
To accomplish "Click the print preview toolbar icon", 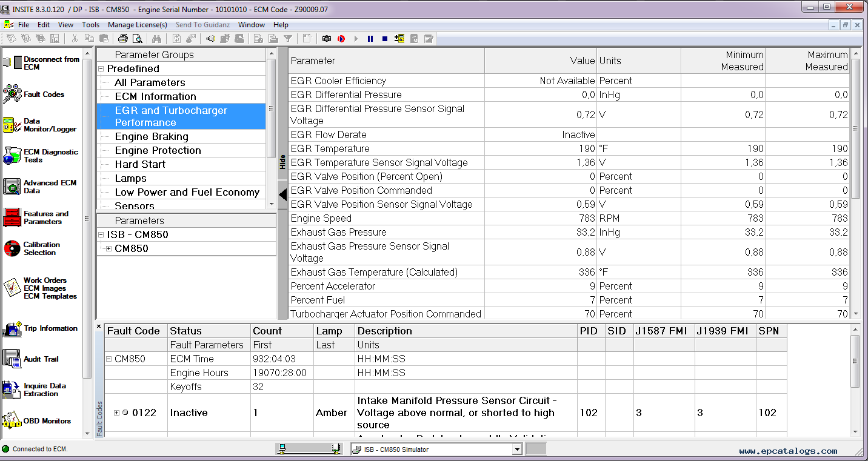I will click(136, 38).
